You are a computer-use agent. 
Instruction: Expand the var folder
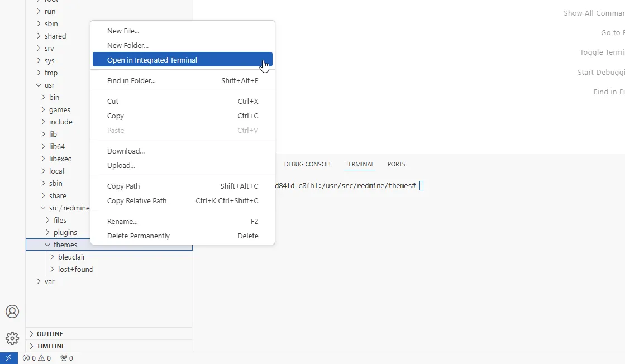pyautogui.click(x=49, y=281)
